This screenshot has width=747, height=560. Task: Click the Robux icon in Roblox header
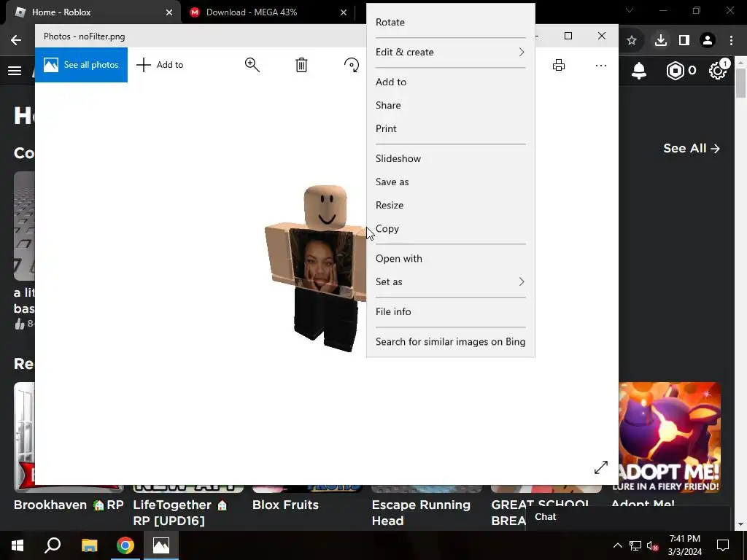pos(676,71)
